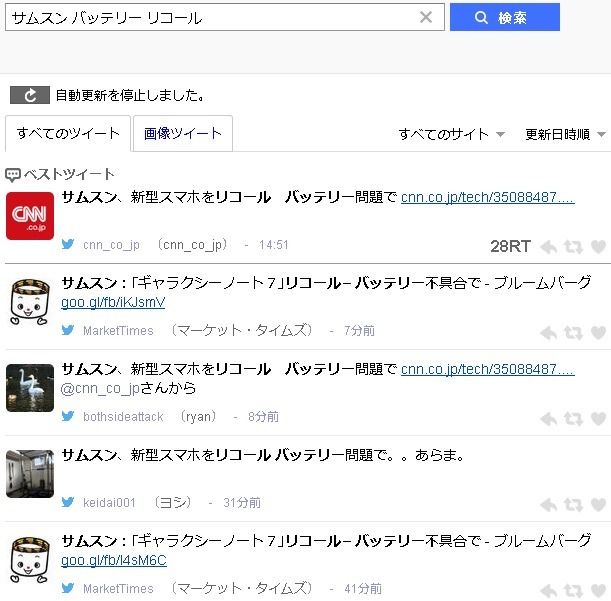The width and height of the screenshot is (611, 601).
Task: Click the keidai001 avatar photo
Action: pyautogui.click(x=30, y=474)
